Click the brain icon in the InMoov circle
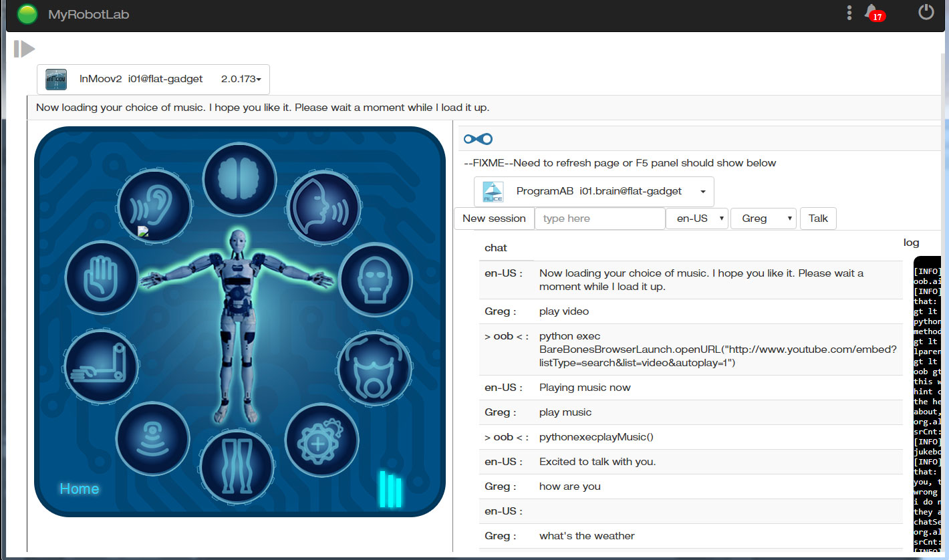 click(239, 178)
